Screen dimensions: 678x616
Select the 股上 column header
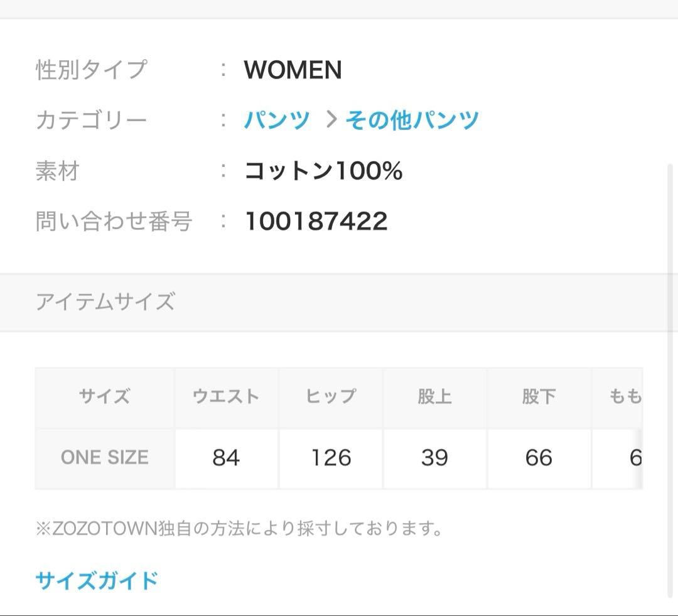(x=434, y=397)
